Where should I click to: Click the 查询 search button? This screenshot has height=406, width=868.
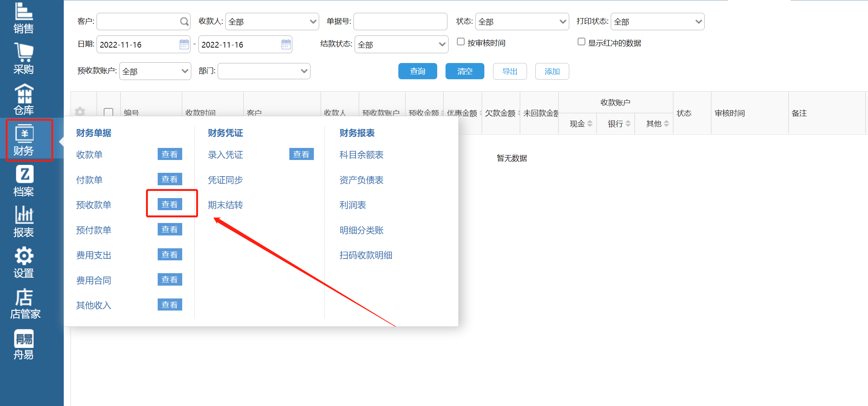(418, 71)
